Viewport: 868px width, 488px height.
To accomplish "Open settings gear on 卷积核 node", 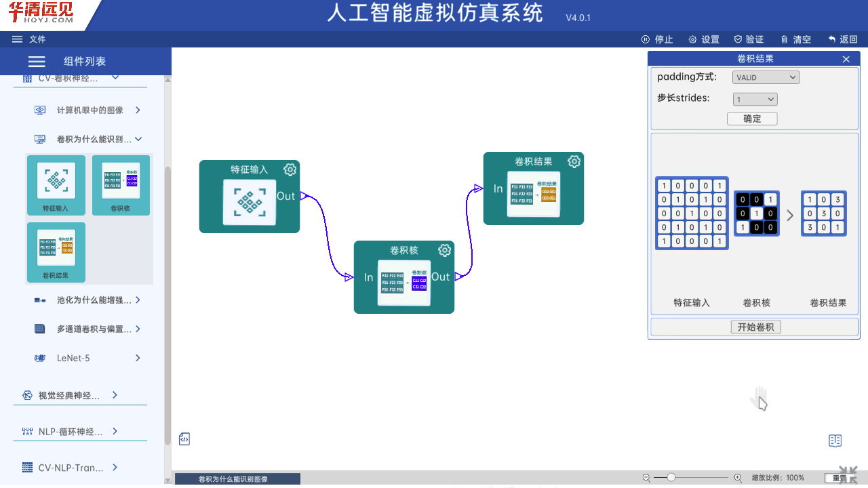I will click(444, 250).
